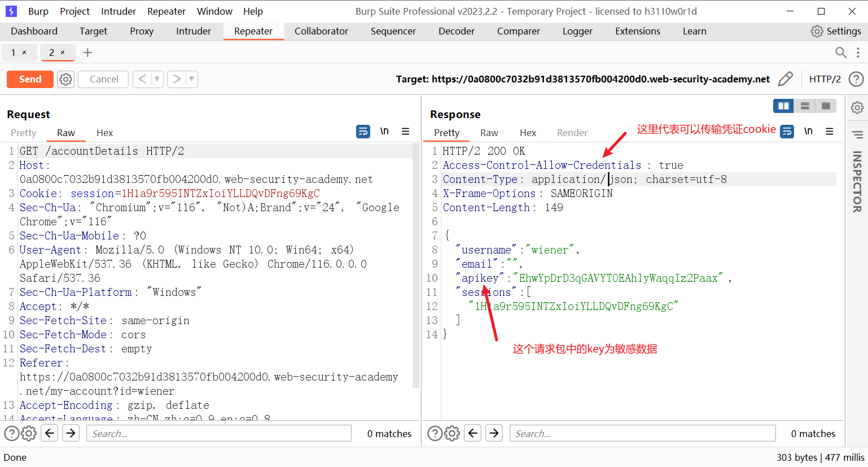Image resolution: width=868 pixels, height=467 pixels.
Task: Close Repeater tab 2
Action: click(x=63, y=53)
